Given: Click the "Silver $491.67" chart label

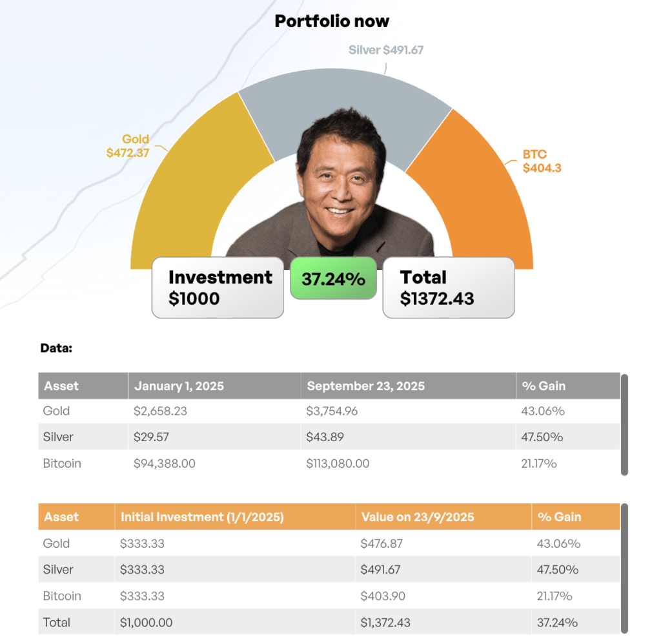Looking at the screenshot, I should point(385,50).
